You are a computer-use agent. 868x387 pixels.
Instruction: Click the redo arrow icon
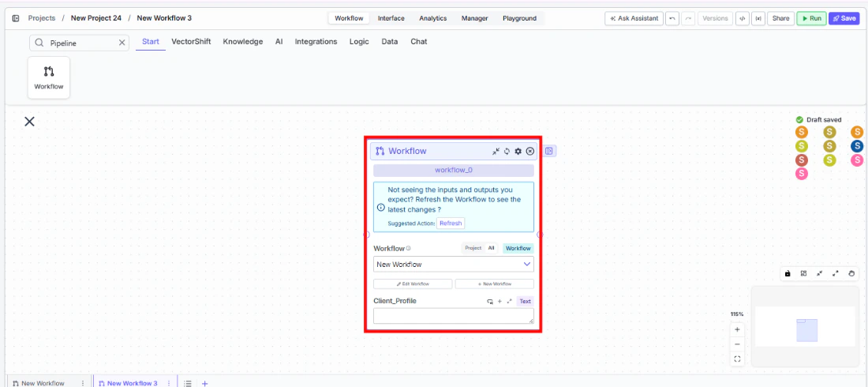tap(688, 18)
